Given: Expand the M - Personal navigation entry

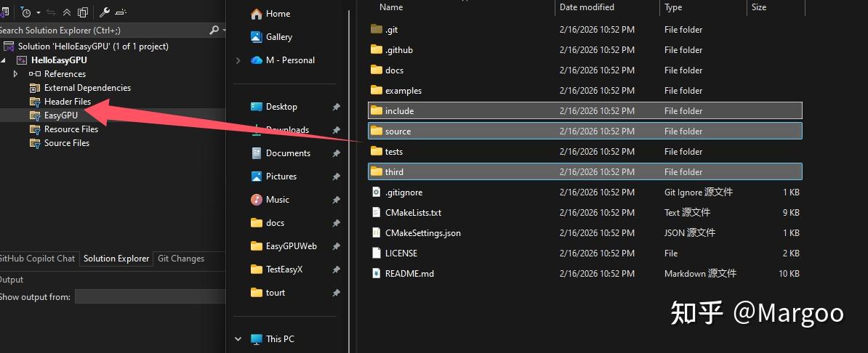Looking at the screenshot, I should tap(238, 60).
